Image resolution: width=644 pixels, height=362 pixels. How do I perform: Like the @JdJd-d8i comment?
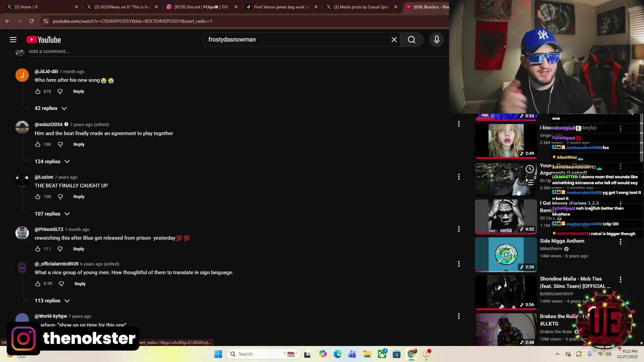(38, 92)
